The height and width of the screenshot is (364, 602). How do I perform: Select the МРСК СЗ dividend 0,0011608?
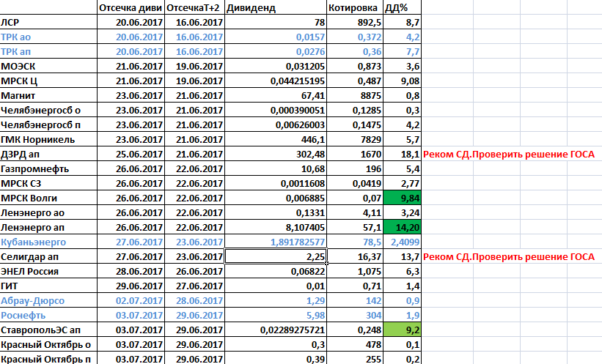point(276,183)
